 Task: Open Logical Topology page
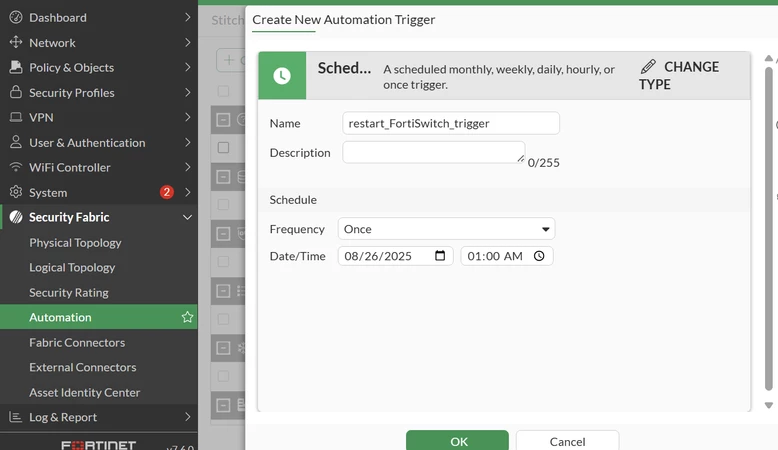(x=72, y=267)
